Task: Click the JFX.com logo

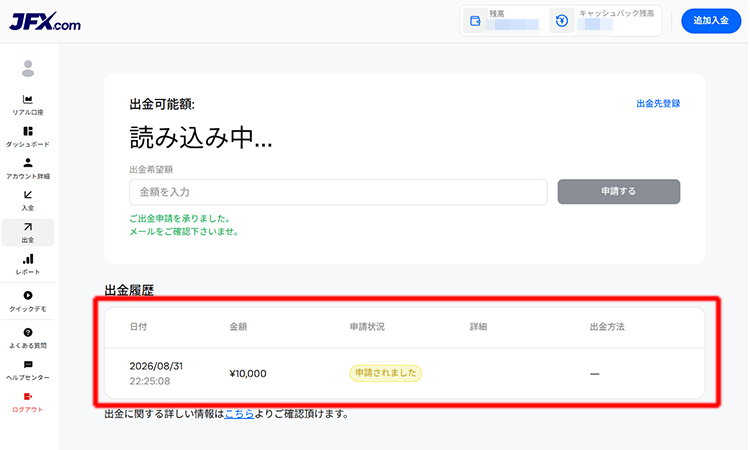Action: (x=45, y=22)
